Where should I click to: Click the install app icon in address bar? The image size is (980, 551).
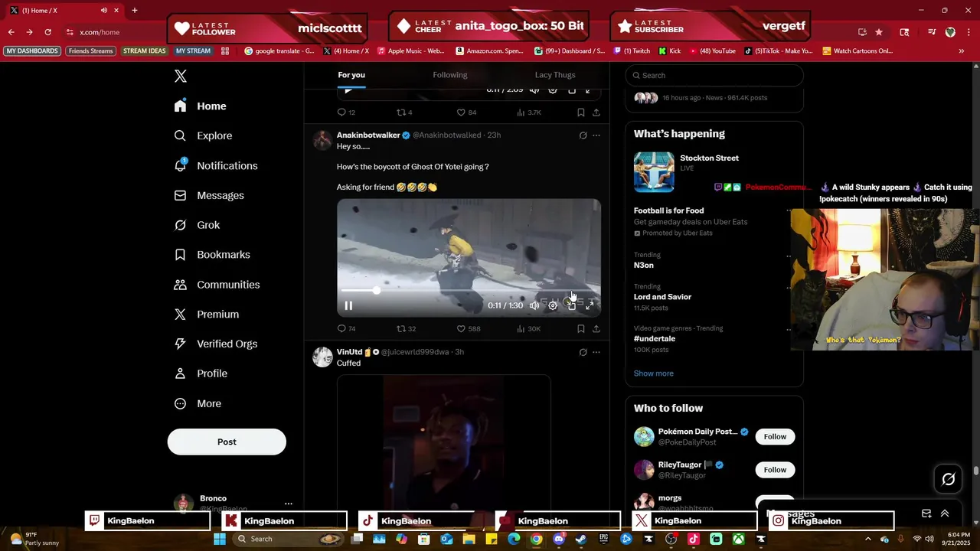862,32
